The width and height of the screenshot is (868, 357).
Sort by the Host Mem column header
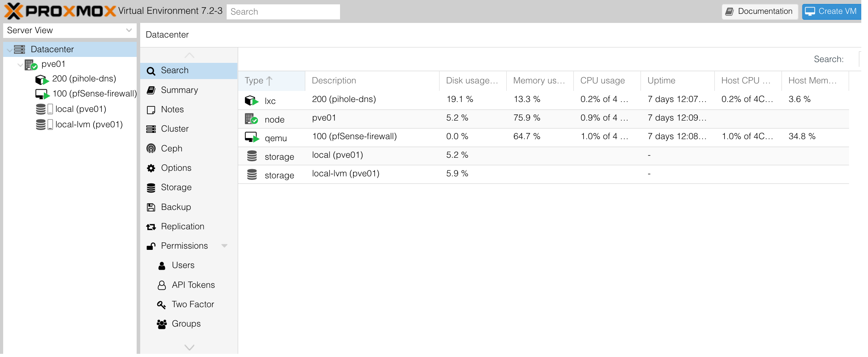815,81
